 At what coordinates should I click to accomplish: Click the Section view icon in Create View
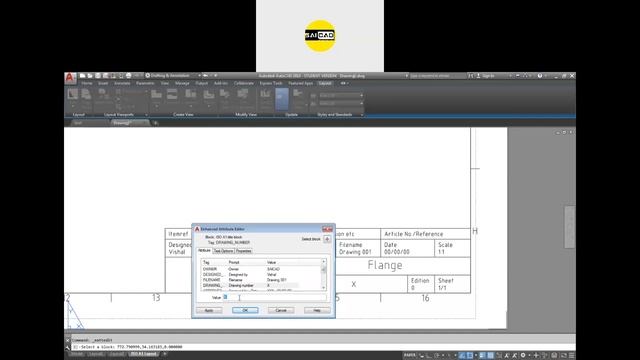191,95
